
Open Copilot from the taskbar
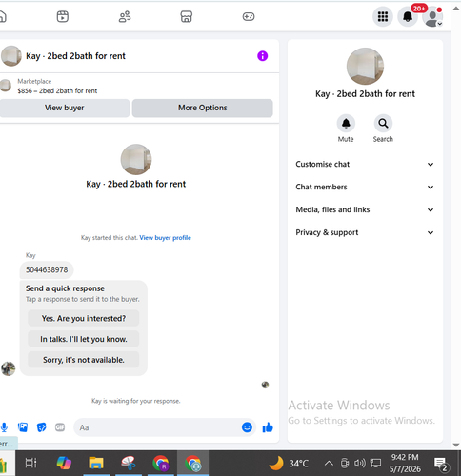64,463
